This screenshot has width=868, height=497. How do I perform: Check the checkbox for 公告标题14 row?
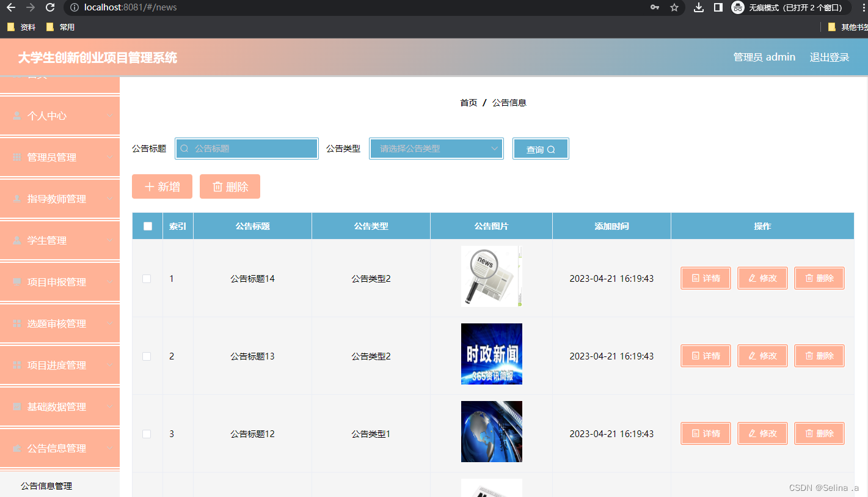[147, 278]
